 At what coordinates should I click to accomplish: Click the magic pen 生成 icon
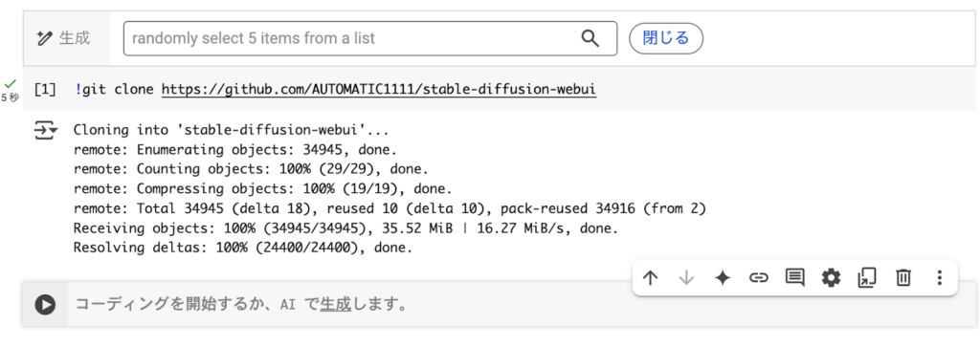pyautogui.click(x=44, y=38)
